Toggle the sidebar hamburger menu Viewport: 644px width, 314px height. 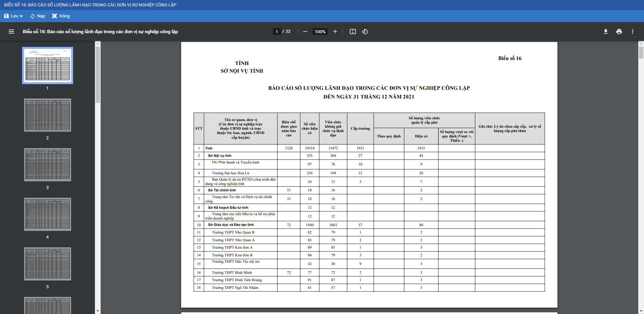tap(11, 32)
